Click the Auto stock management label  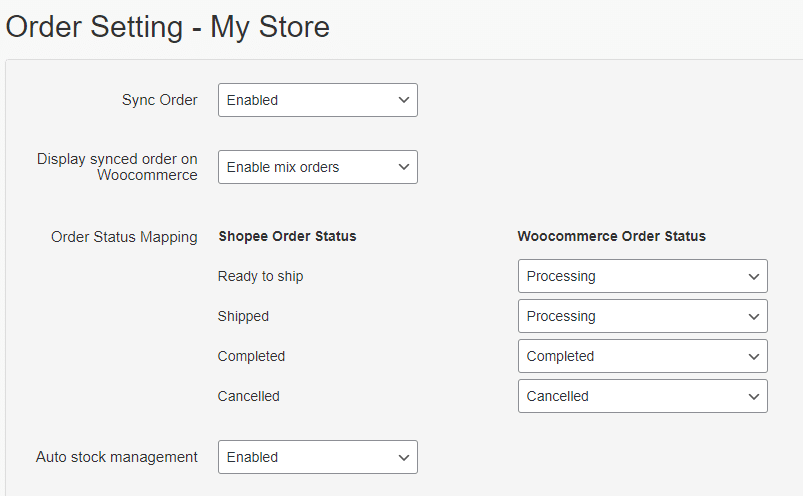pos(117,457)
